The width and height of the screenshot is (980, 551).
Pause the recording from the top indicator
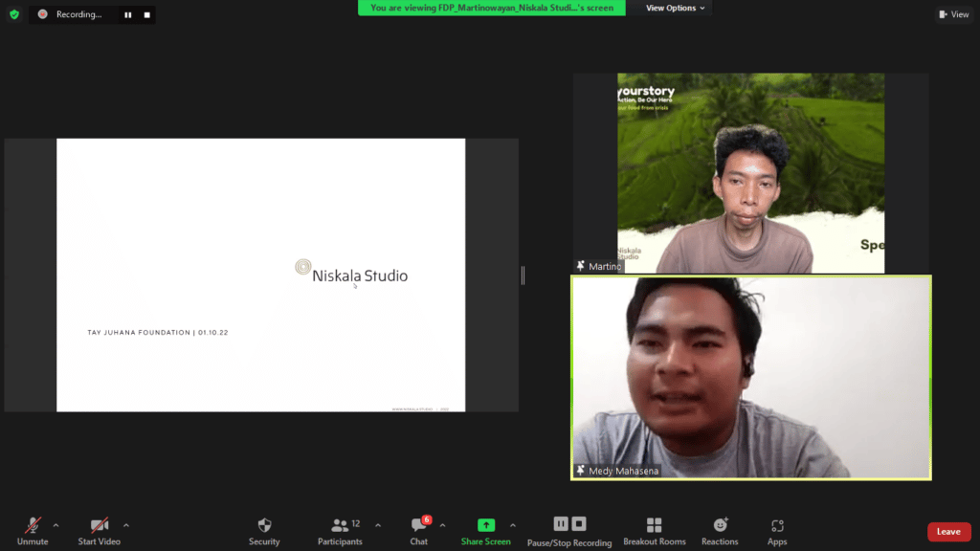coord(128,15)
